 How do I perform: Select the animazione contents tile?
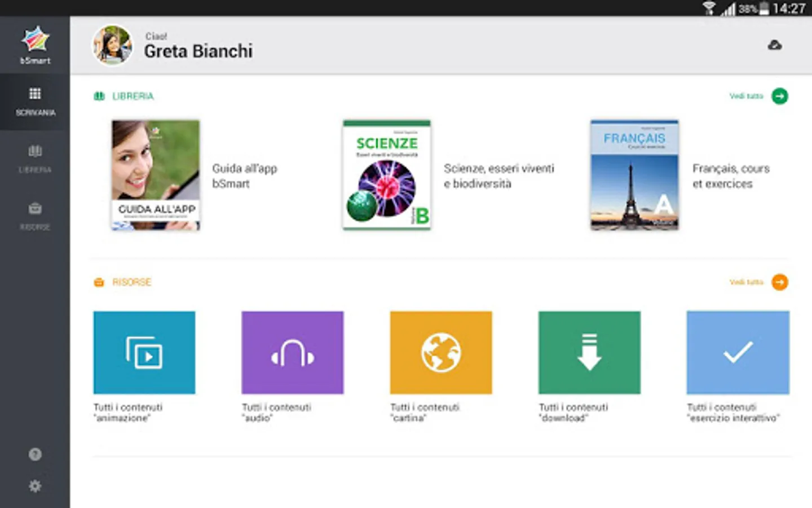(x=144, y=353)
